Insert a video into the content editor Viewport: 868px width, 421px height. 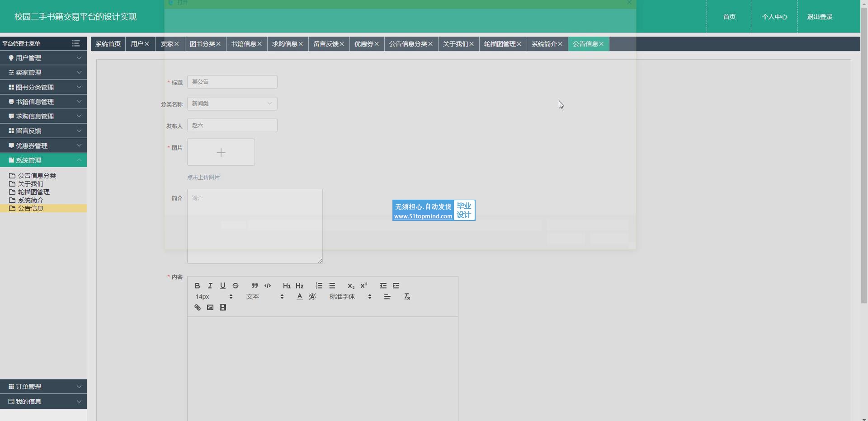(x=223, y=308)
